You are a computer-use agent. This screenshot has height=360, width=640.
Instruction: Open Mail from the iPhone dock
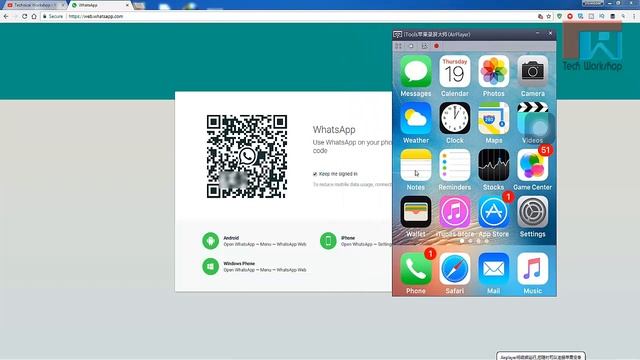(x=493, y=269)
